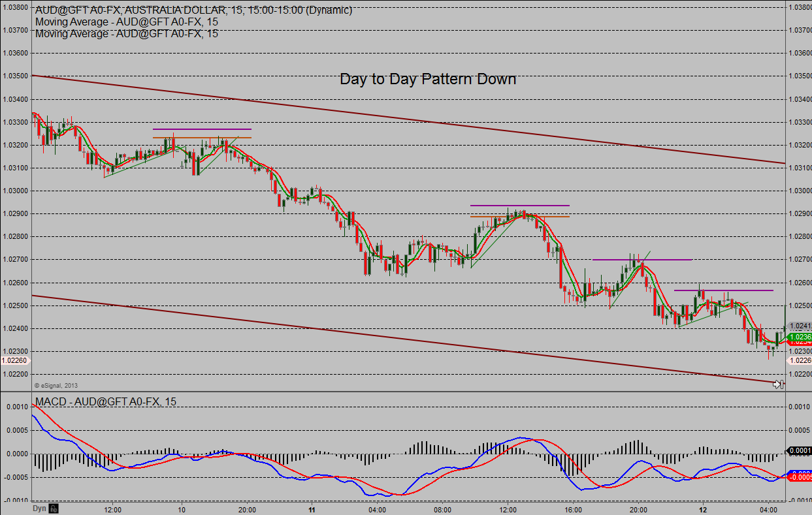This screenshot has height=515, width=812.
Task: Click the eSignal 2013 copyright text
Action: 56,385
